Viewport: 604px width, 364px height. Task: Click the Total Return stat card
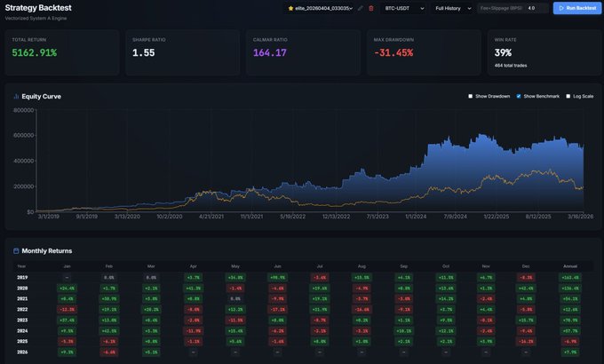tap(61, 50)
